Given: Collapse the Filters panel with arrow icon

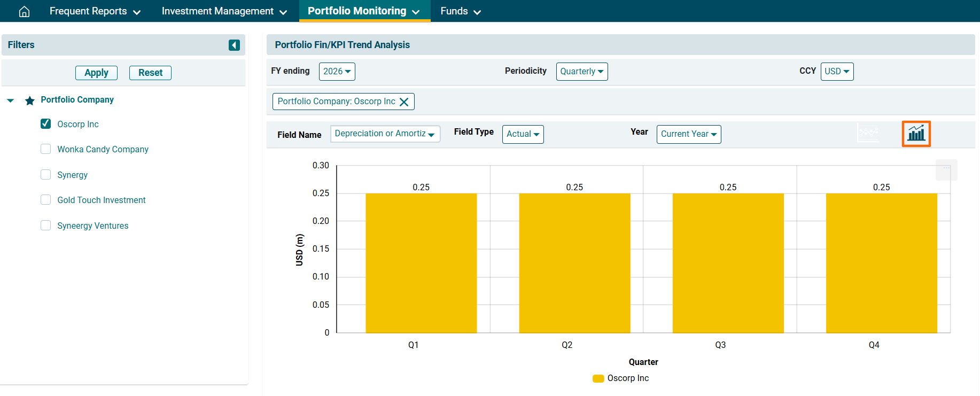Looking at the screenshot, I should (234, 45).
